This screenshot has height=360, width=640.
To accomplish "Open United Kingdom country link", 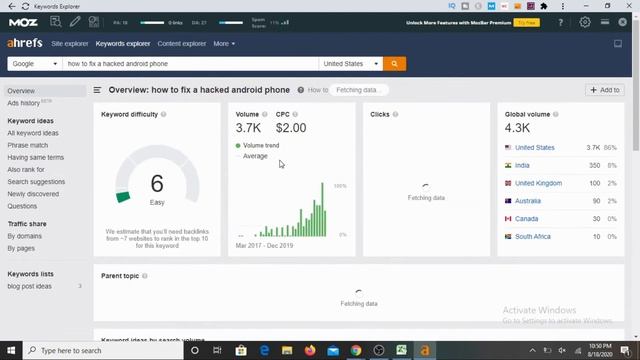I will click(x=538, y=183).
